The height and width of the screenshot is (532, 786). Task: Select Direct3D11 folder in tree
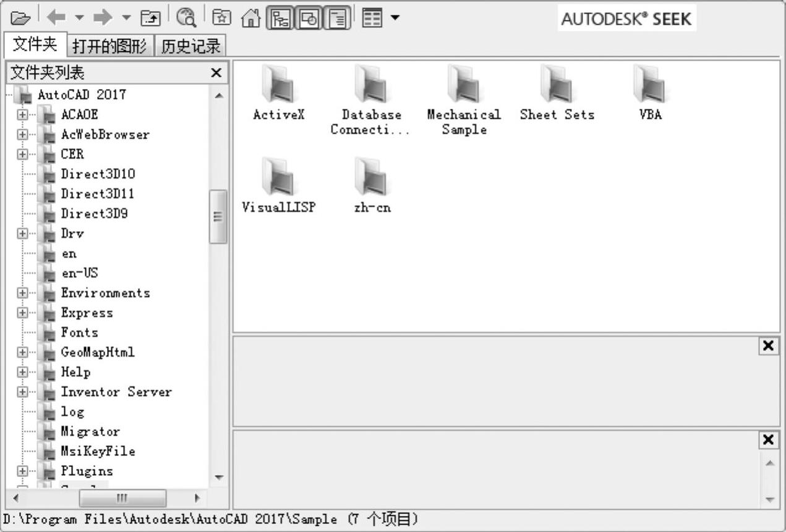(98, 193)
